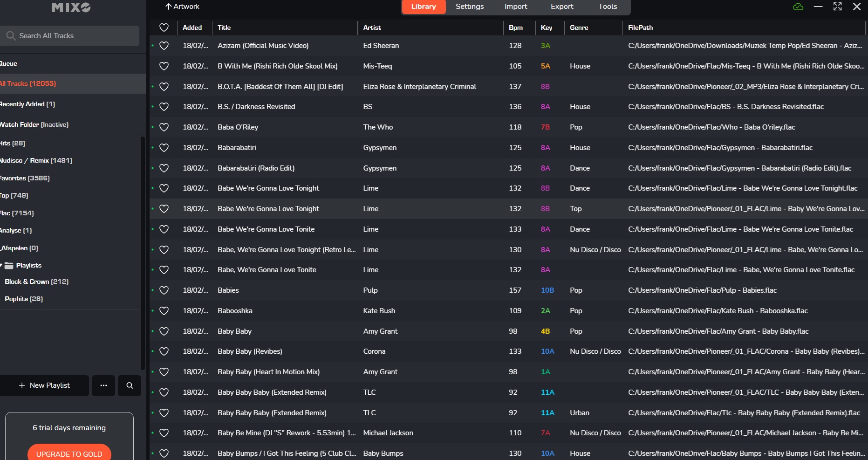Screen dimensions: 868x460
Task: Open the Tools tab
Action: tap(608, 7)
